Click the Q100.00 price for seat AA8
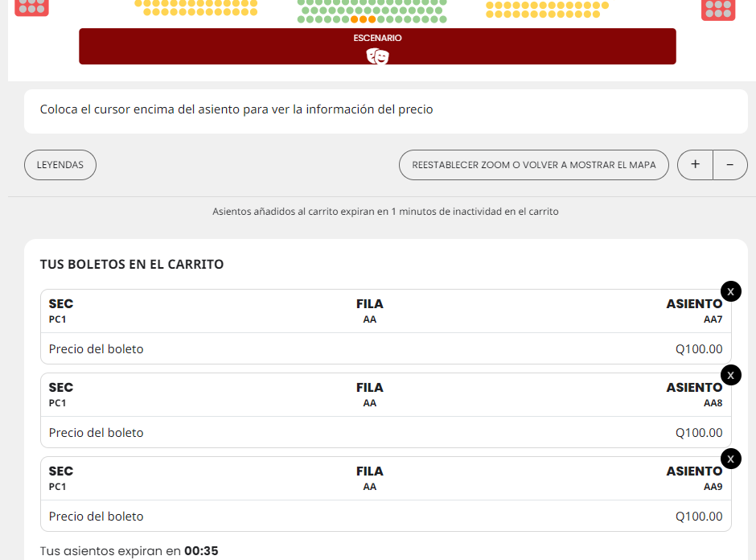This screenshot has width=756, height=560. coord(698,433)
